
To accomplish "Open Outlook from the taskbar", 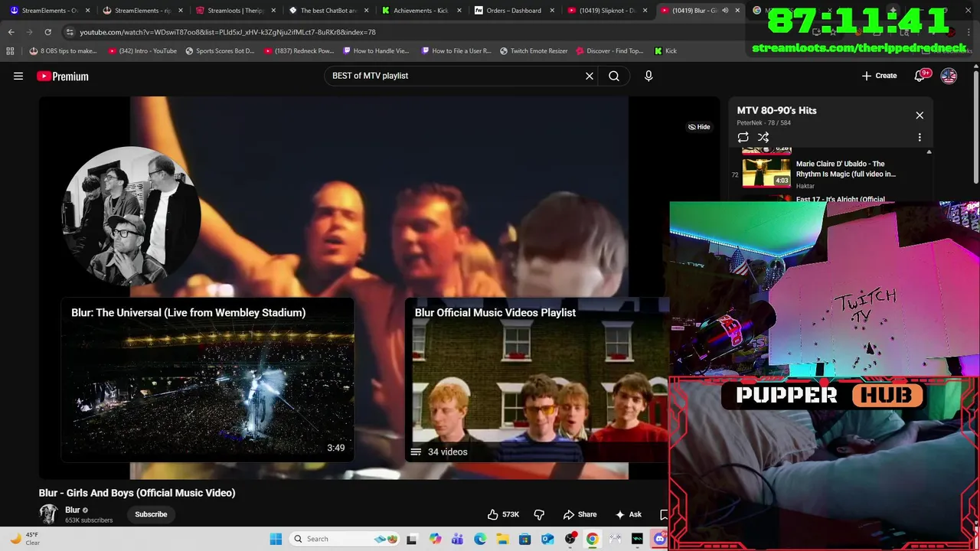I will pyautogui.click(x=547, y=539).
